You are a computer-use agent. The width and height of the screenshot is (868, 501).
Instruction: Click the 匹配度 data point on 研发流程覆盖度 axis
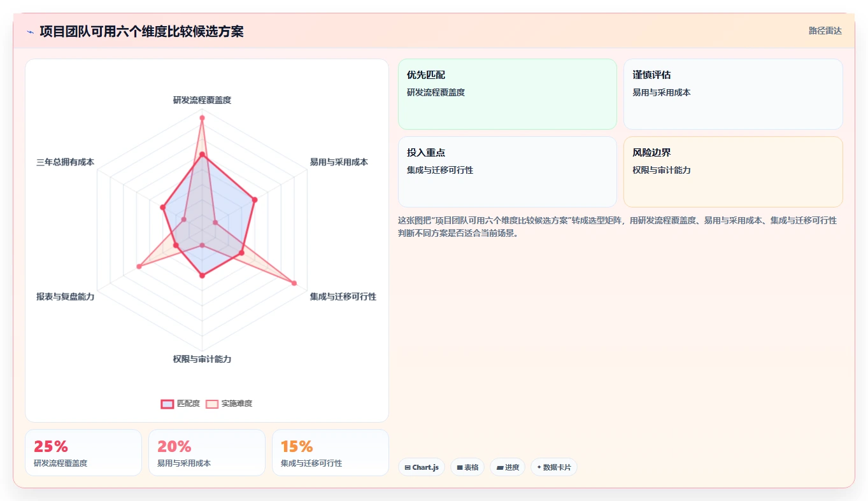point(202,155)
